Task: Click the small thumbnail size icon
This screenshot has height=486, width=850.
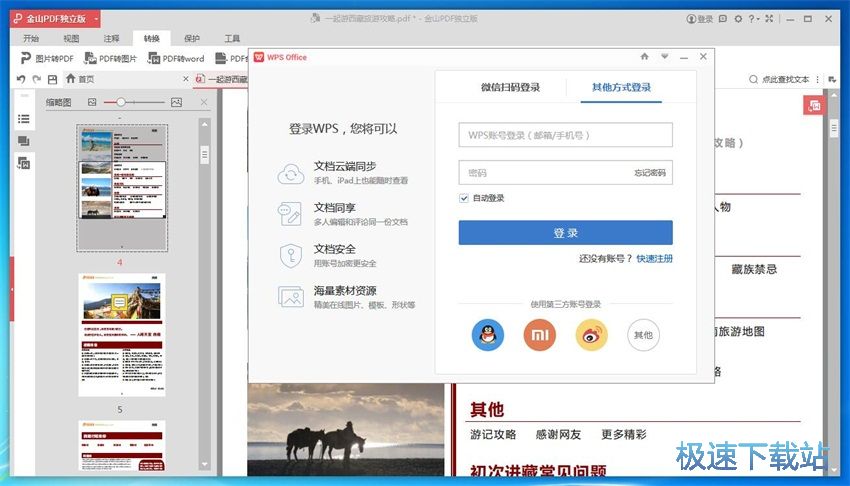Action: (92, 102)
